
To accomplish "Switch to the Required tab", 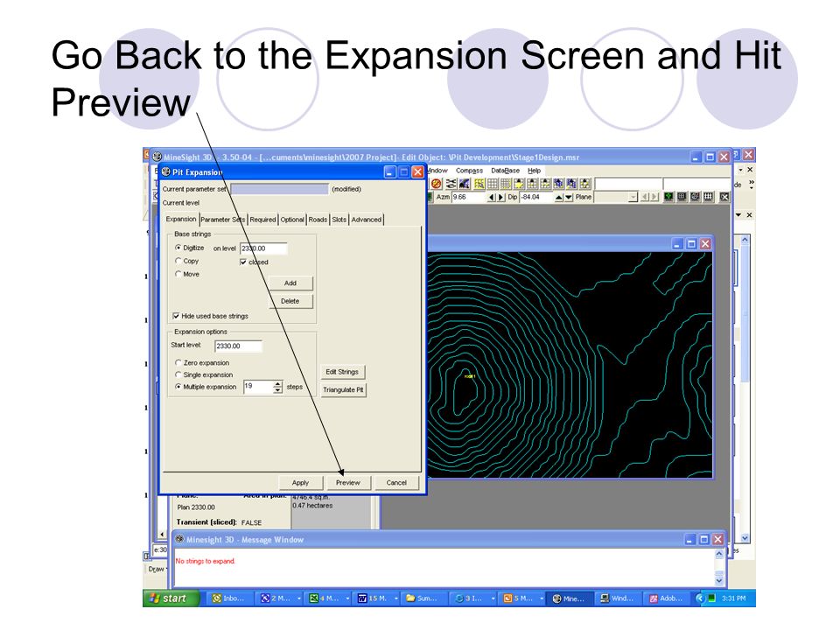I will tap(262, 220).
